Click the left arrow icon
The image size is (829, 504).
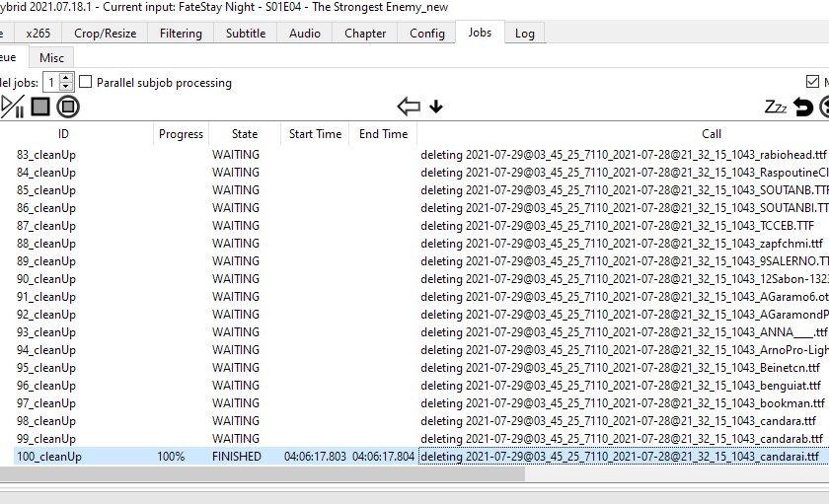tap(409, 107)
